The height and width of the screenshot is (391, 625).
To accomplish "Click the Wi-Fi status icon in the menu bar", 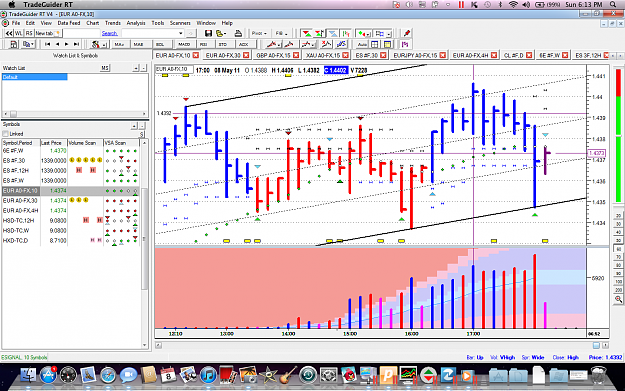I will pyautogui.click(x=513, y=4).
